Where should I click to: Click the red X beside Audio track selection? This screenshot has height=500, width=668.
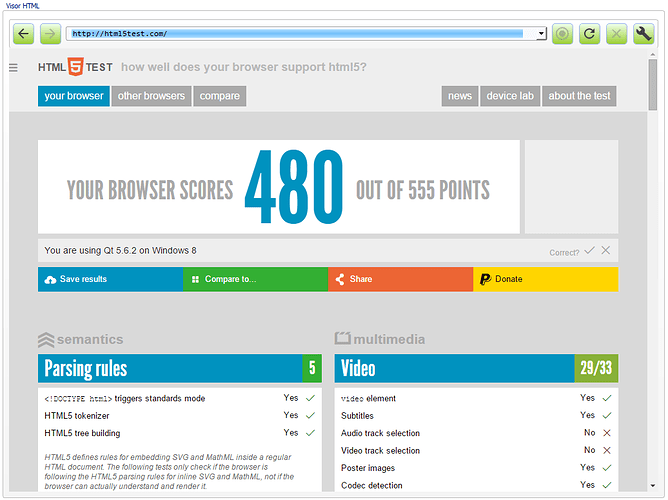607,433
